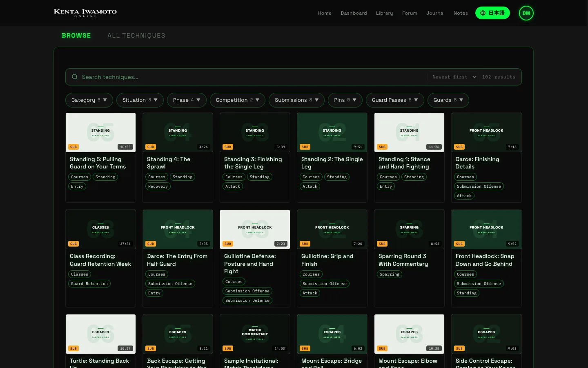
Task: Click the 102 results count text
Action: click(x=499, y=77)
